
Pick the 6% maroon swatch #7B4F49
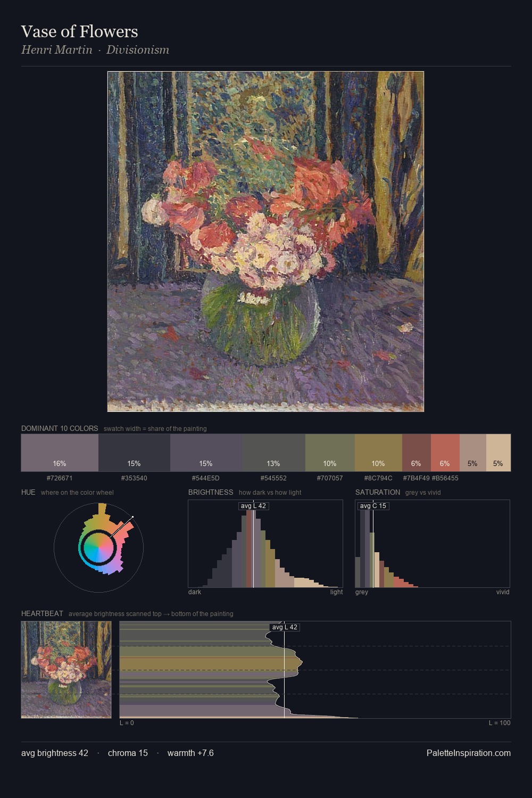[416, 453]
